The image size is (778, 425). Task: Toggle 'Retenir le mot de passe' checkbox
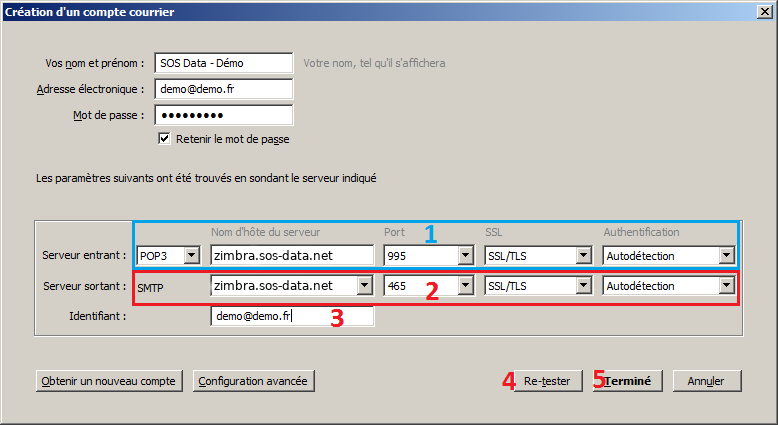click(x=165, y=139)
